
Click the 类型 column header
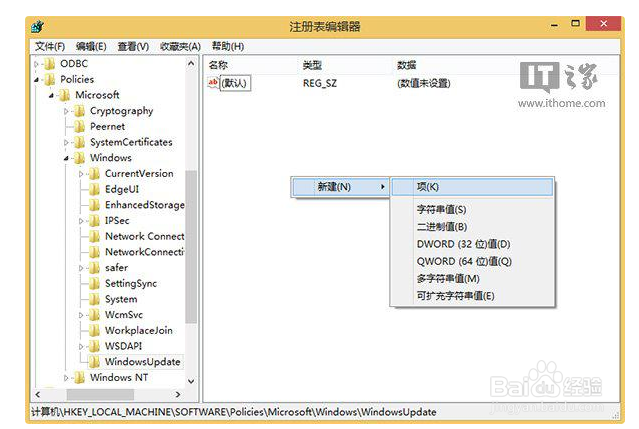coord(313,65)
